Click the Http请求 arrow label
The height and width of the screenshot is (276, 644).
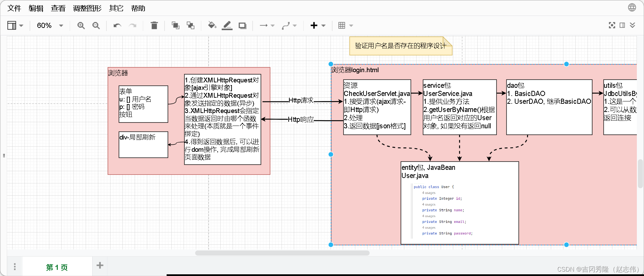point(301,100)
